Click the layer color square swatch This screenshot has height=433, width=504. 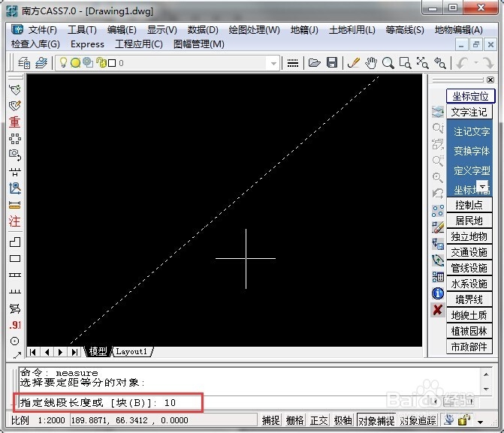click(112, 63)
